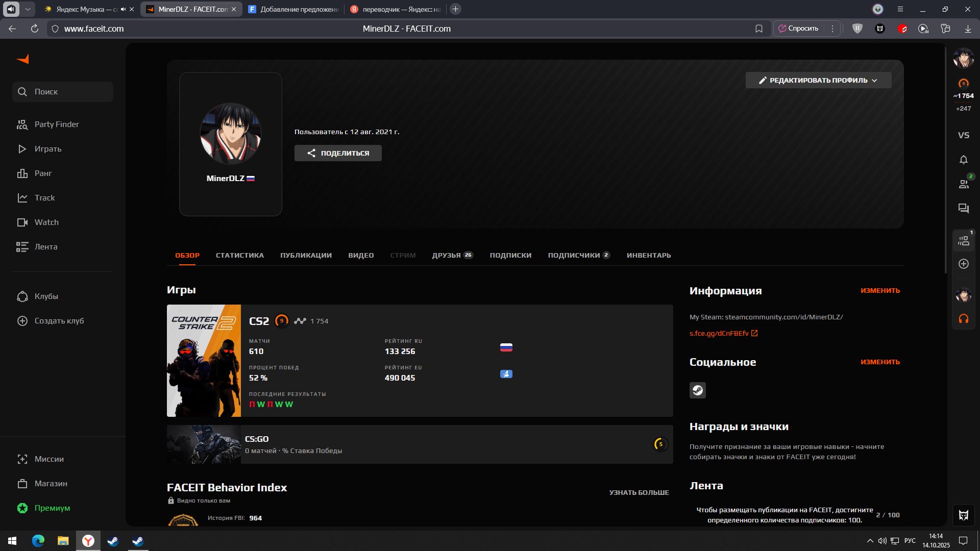Mute the Yandex Music tab audio
This screenshot has width=980, height=551.
pyautogui.click(x=123, y=9)
